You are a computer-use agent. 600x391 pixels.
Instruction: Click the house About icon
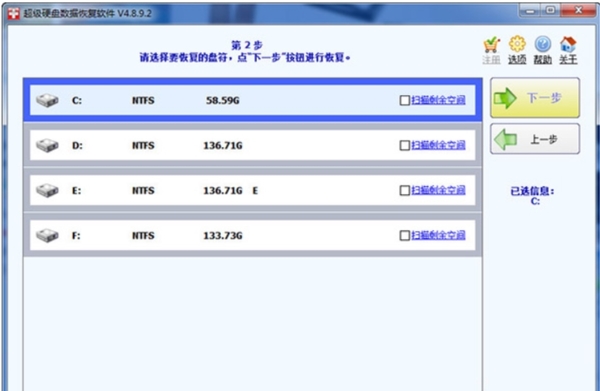point(568,44)
